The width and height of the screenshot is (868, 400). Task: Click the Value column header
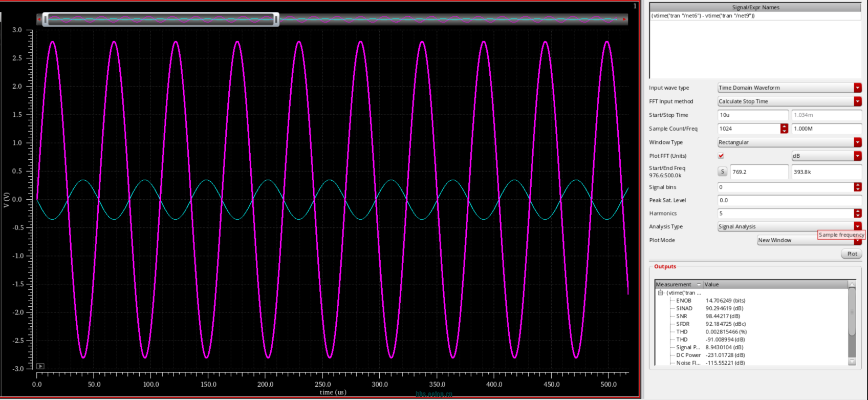pos(775,284)
